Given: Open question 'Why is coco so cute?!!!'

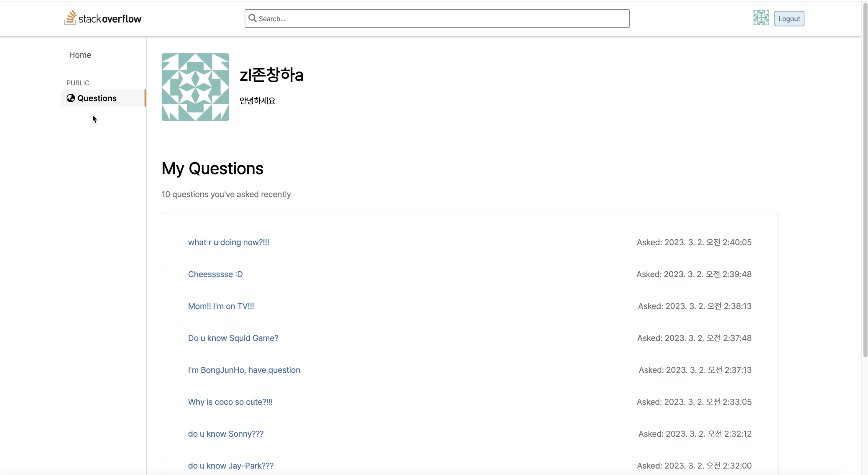Looking at the screenshot, I should point(230,402).
